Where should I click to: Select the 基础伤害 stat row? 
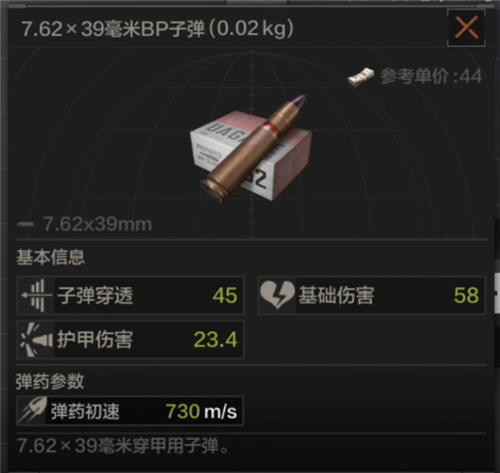[371, 295]
